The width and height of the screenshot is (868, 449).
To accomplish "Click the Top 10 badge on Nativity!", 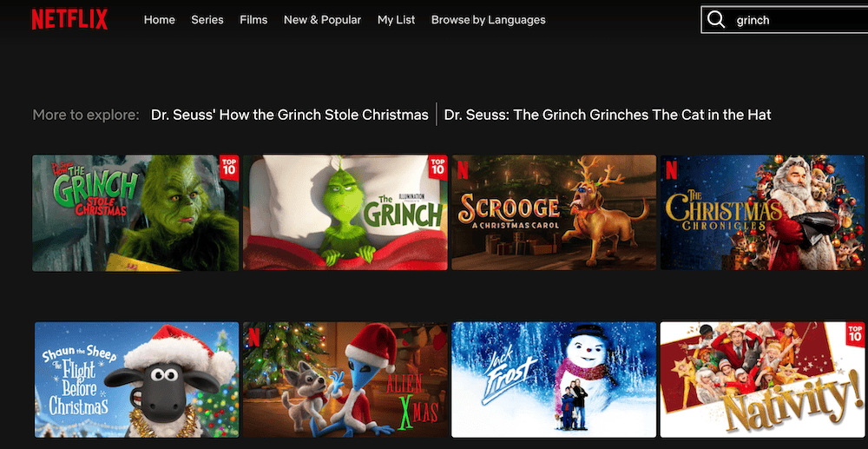I will pyautogui.click(x=855, y=333).
